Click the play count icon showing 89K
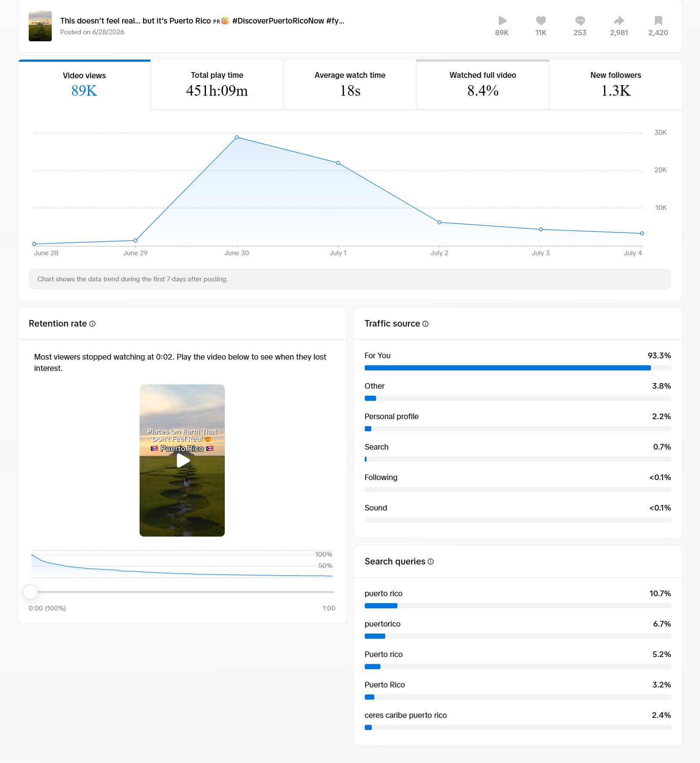This screenshot has width=700, height=763. tap(502, 20)
